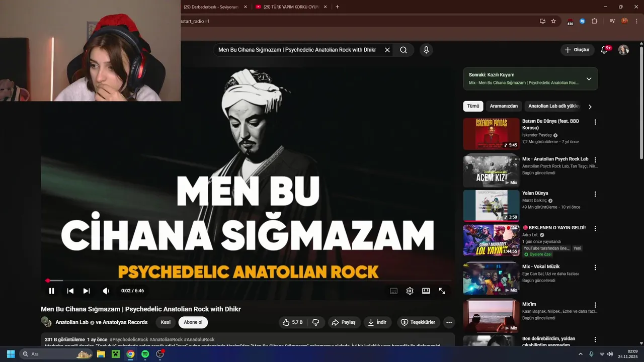Open YouTube notifications bell
The image size is (644, 362).
(x=605, y=50)
